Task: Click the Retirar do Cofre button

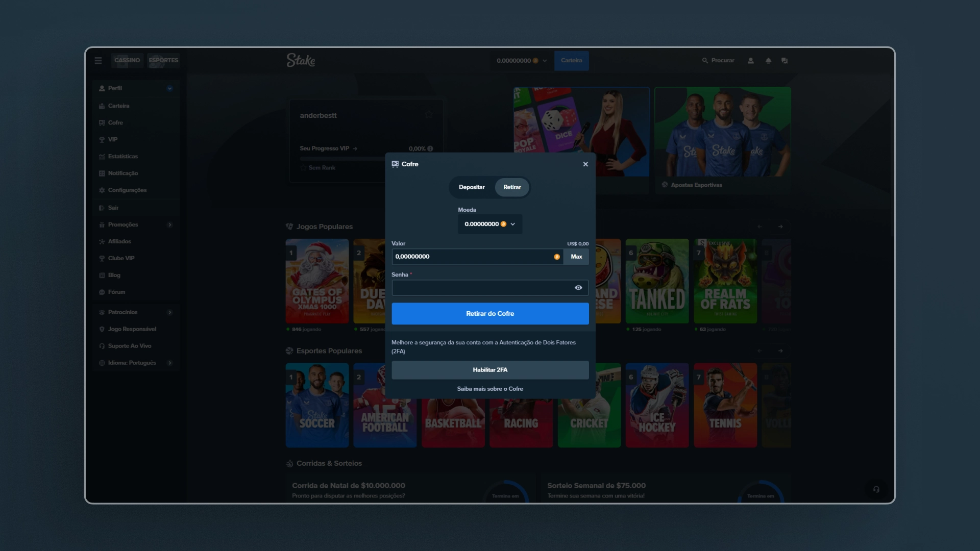Action: 490,314
